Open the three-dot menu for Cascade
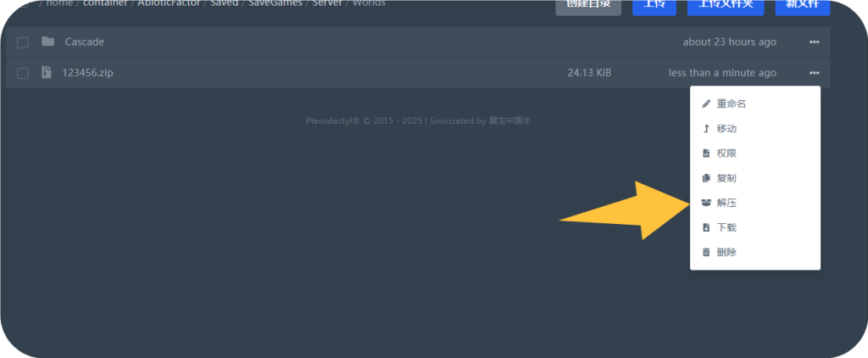This screenshot has width=868, height=358. click(814, 42)
